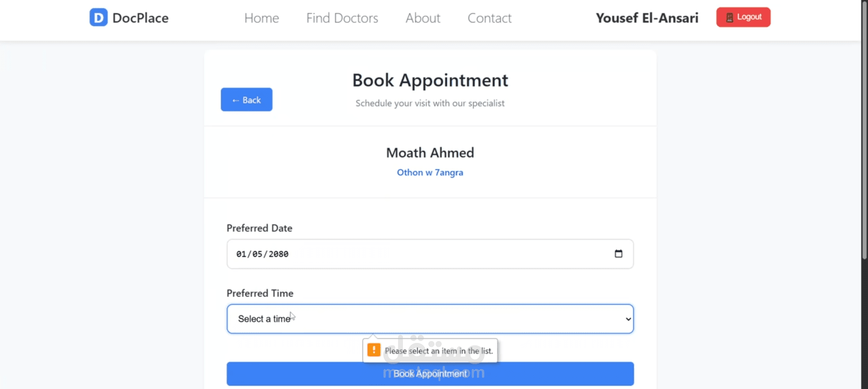
Task: Navigate to the About page
Action: 423,18
